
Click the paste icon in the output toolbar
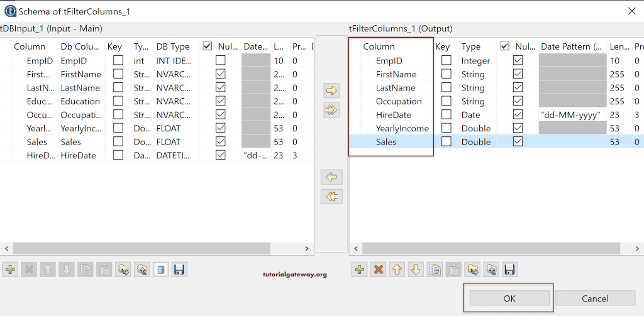tap(453, 270)
